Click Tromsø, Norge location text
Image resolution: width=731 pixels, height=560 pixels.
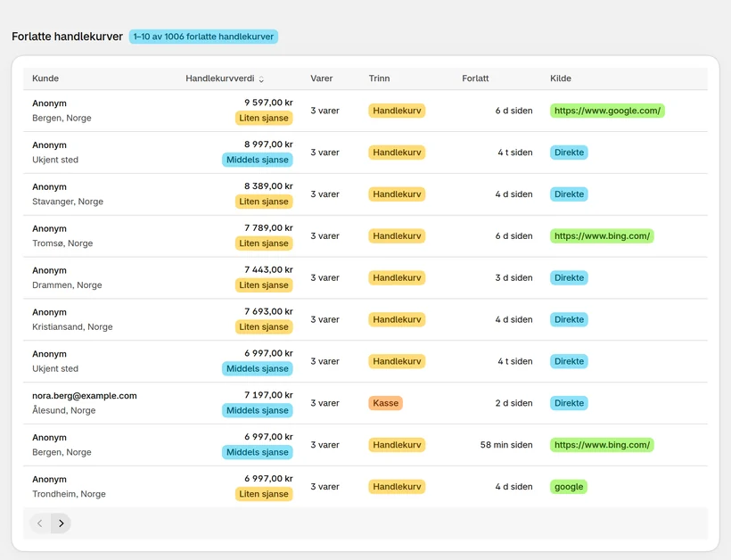coord(62,243)
